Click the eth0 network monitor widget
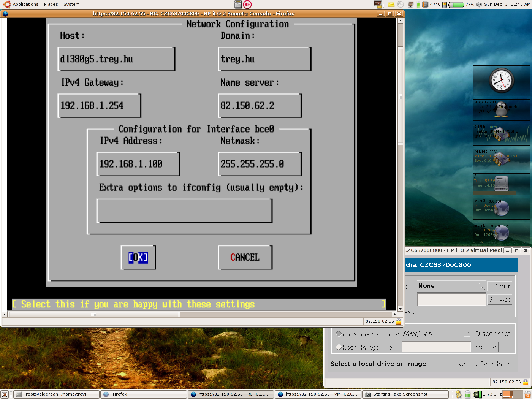This screenshot has width=532, height=399. click(501, 208)
